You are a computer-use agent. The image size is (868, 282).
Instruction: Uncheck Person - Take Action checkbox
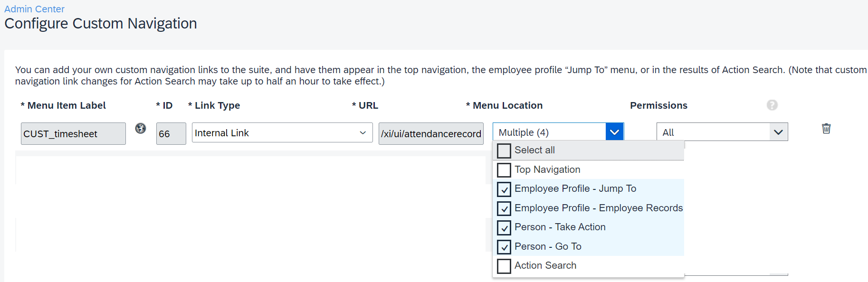(x=504, y=227)
